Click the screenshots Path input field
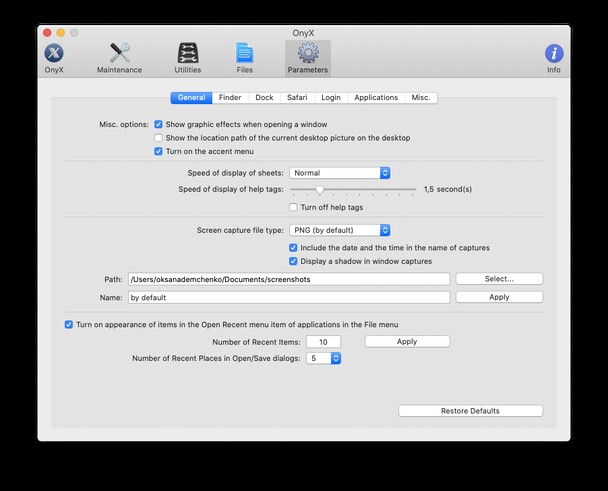This screenshot has width=608, height=491. [289, 279]
